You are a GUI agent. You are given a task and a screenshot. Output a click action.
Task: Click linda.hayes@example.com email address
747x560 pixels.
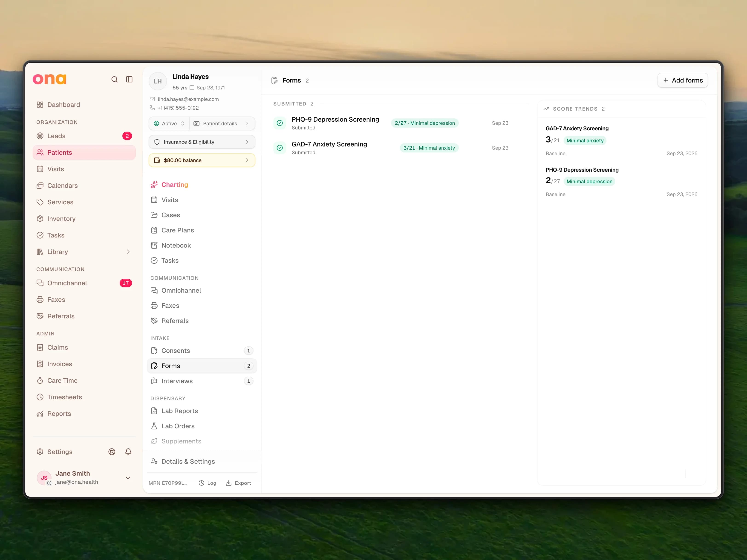pos(188,99)
